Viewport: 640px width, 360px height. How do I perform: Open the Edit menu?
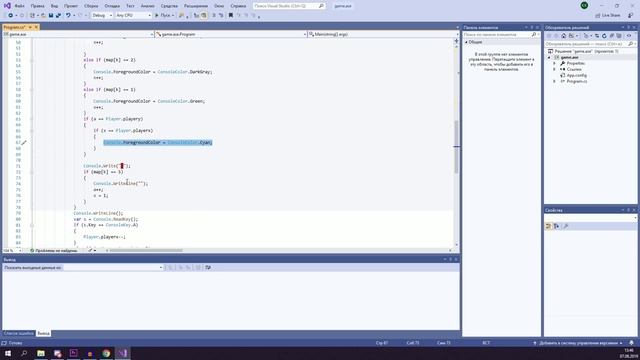(37, 6)
